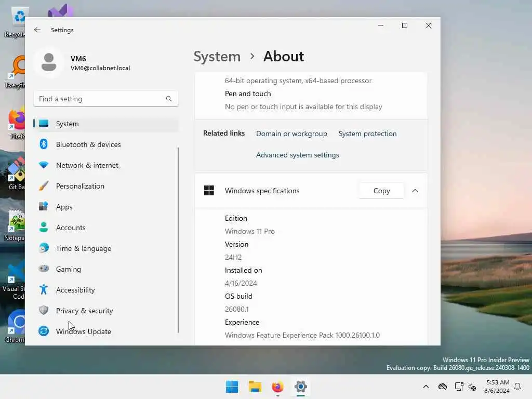Open the VM6 user account avatar
This screenshot has height=399, width=532.
[x=49, y=62]
